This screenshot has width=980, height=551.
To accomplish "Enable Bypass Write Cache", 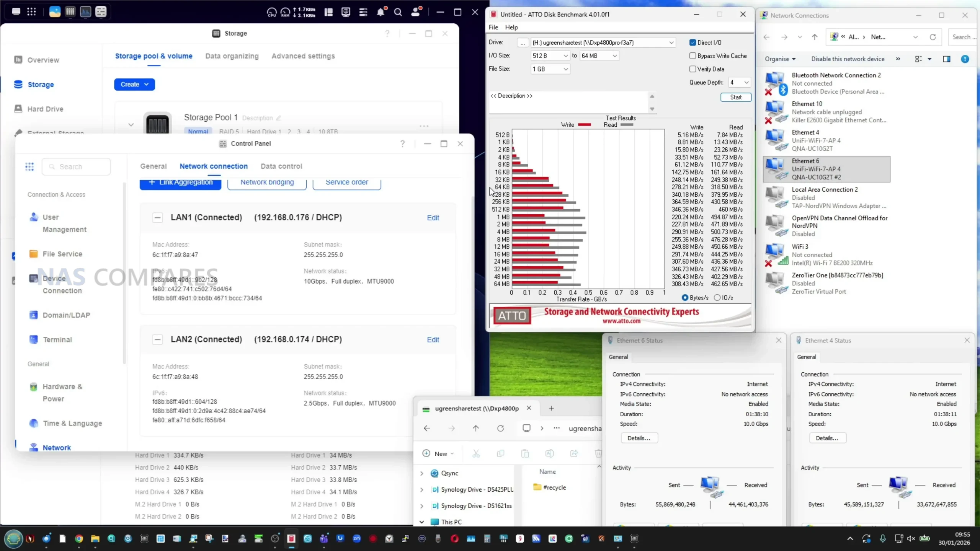I will pos(693,56).
